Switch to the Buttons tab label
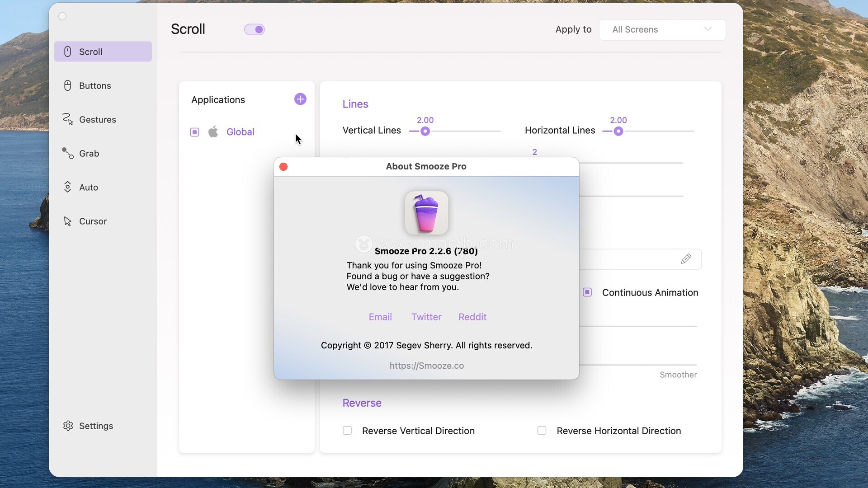The image size is (868, 488). point(95,85)
